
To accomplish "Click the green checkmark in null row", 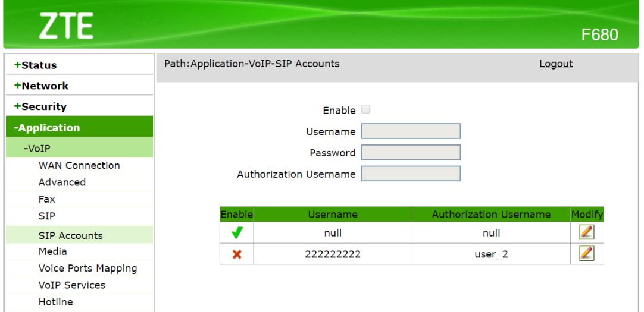I will (x=236, y=233).
